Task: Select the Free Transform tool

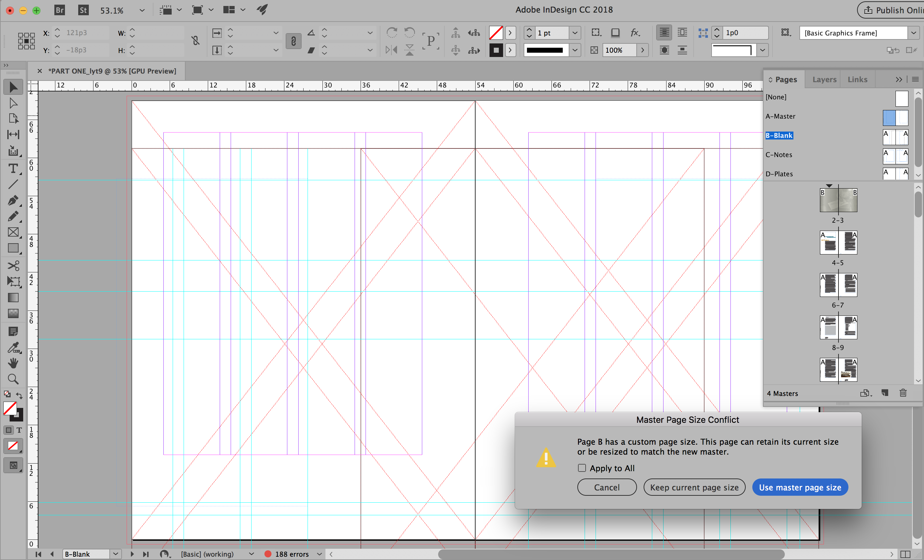Action: 13,282
